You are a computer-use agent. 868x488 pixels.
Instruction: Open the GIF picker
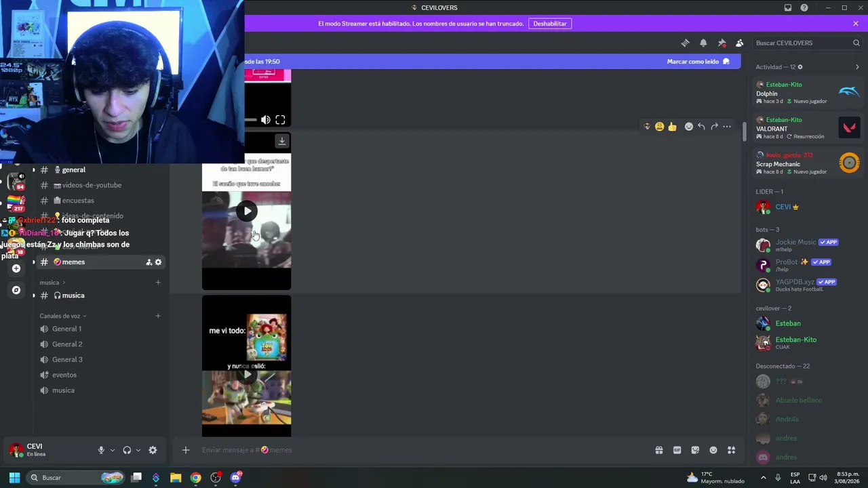[677, 450]
